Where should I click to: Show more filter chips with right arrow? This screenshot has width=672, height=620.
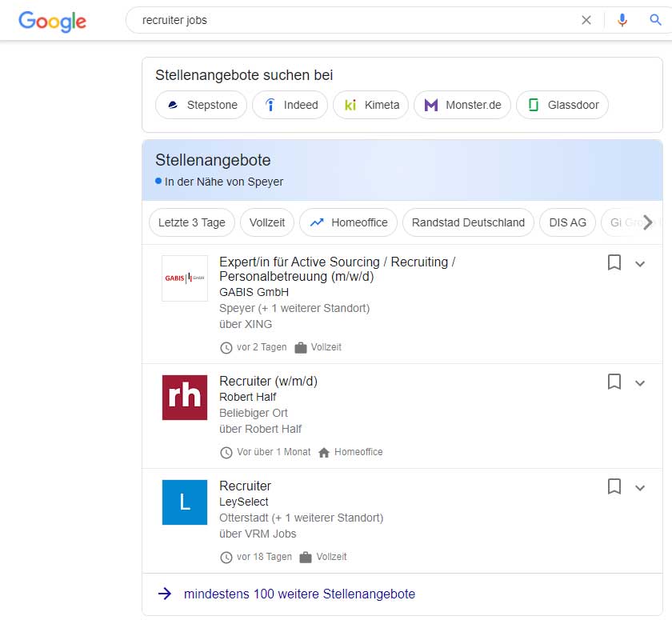point(647,222)
